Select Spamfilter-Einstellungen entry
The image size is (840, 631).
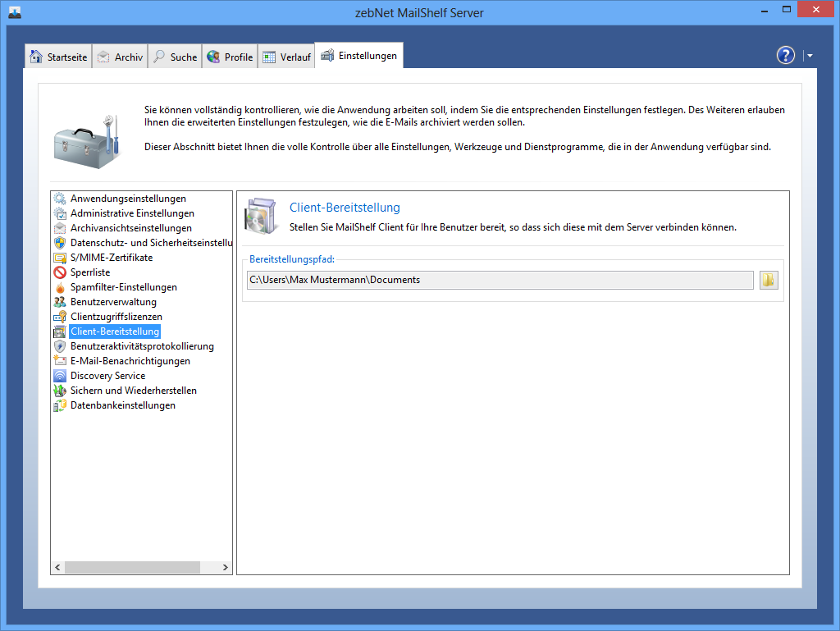tap(124, 287)
